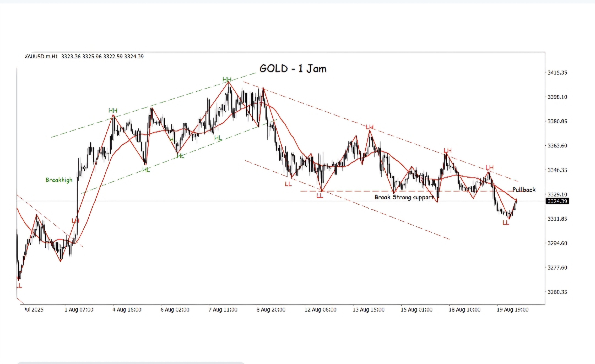Click the 15 Aug 01:00 time label
The image size is (595, 364).
416,310
